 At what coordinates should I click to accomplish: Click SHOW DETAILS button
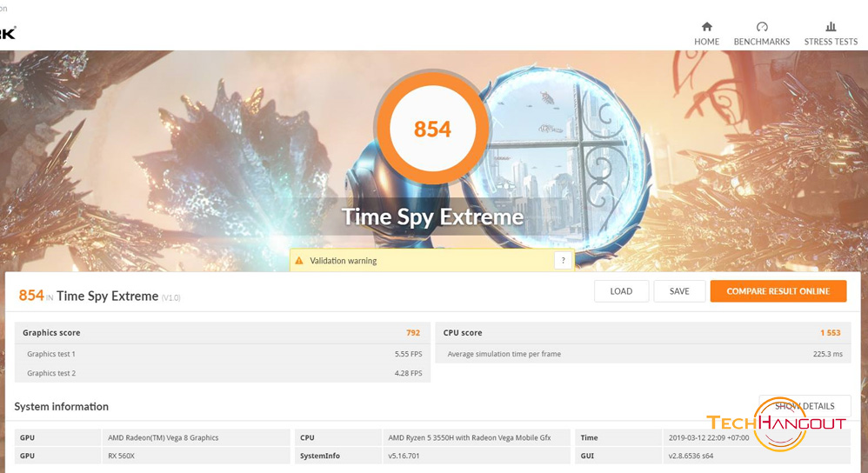[805, 406]
